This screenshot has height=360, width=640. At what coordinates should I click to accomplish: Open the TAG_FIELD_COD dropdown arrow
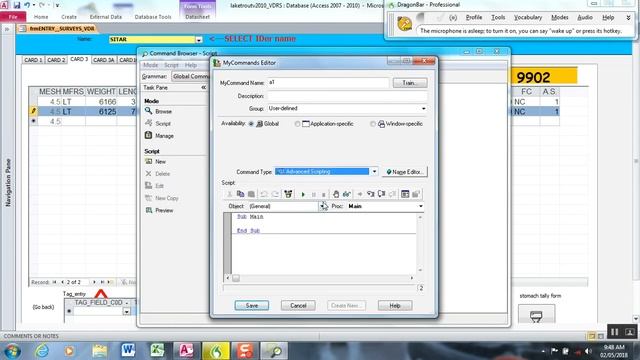click(x=127, y=311)
